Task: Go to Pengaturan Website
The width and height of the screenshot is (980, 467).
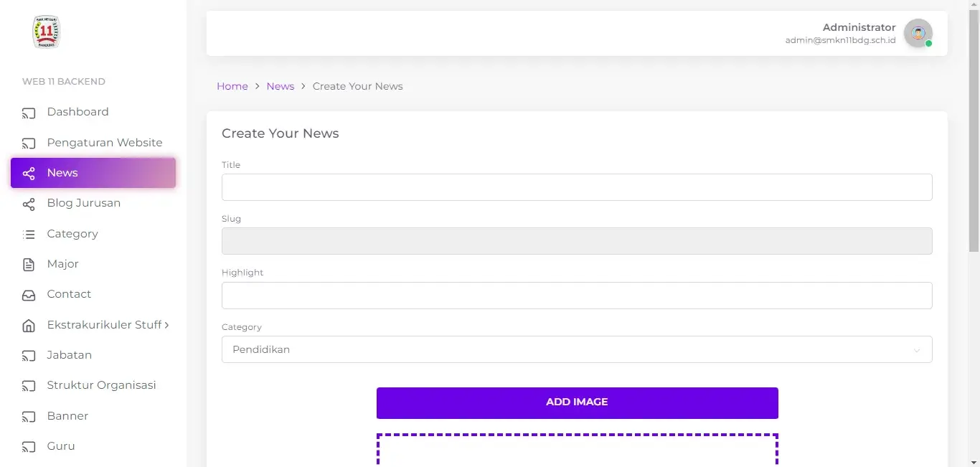Action: click(93, 143)
